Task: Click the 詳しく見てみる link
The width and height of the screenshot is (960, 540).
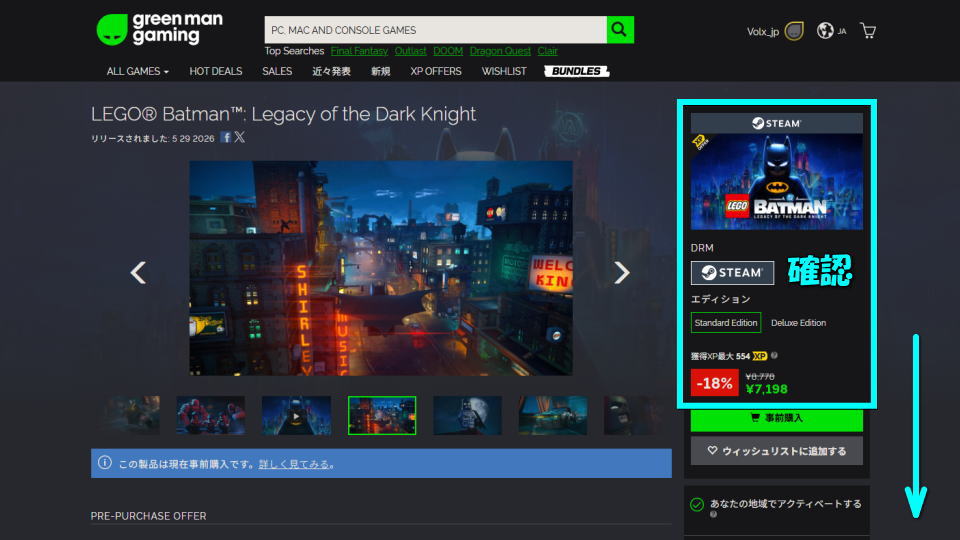Action: point(296,464)
